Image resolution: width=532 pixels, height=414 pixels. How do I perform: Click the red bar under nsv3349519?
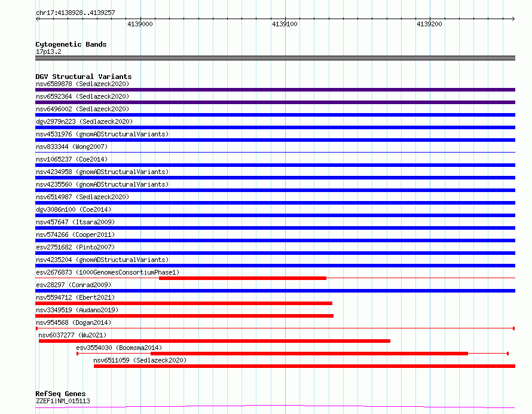(184, 316)
